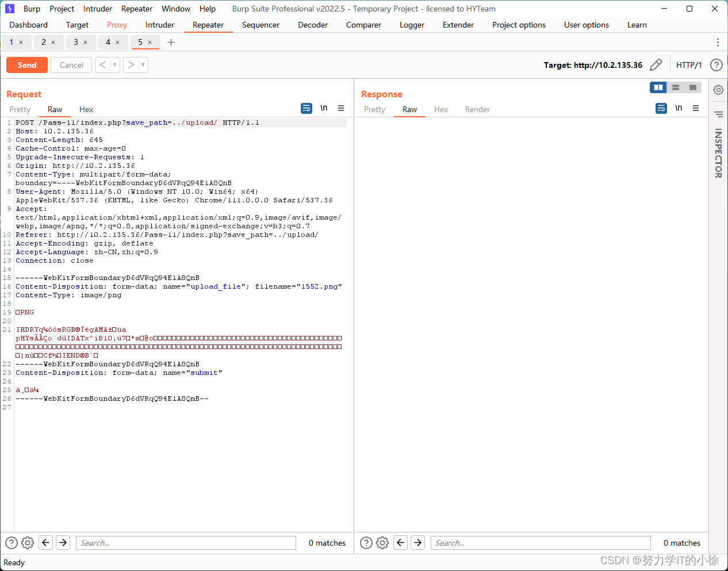The image size is (728, 571).
Task: Click Request search help icon
Action: (12, 543)
